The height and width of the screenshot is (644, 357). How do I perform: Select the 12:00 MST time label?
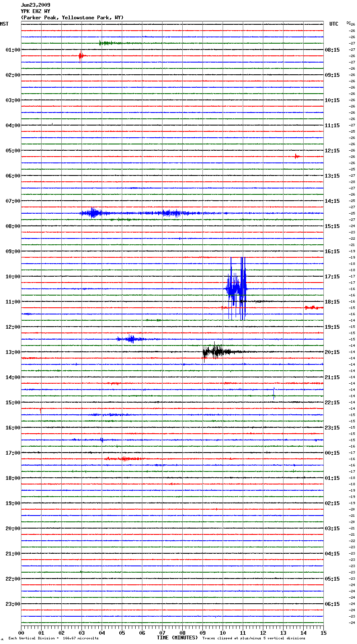[13, 327]
